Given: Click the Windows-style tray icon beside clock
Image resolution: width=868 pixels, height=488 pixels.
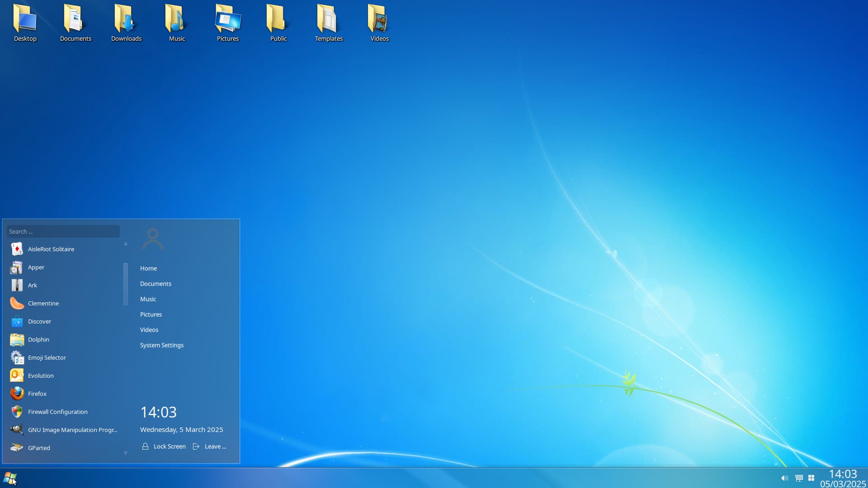Looking at the screenshot, I should (811, 478).
